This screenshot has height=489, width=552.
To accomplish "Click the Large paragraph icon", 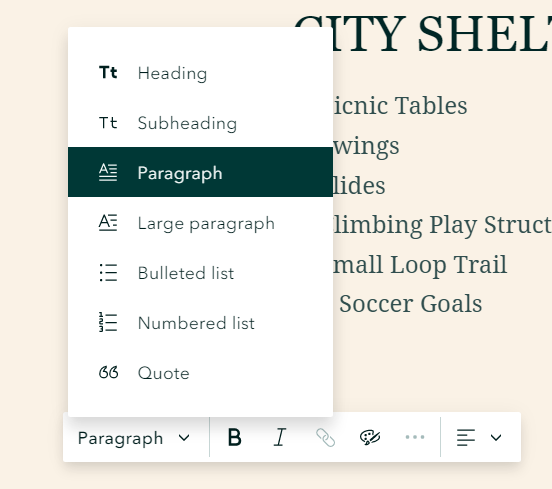I will (108, 222).
